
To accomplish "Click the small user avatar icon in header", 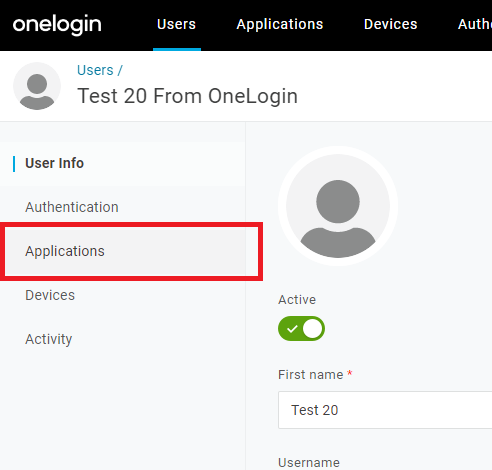I will (x=37, y=86).
